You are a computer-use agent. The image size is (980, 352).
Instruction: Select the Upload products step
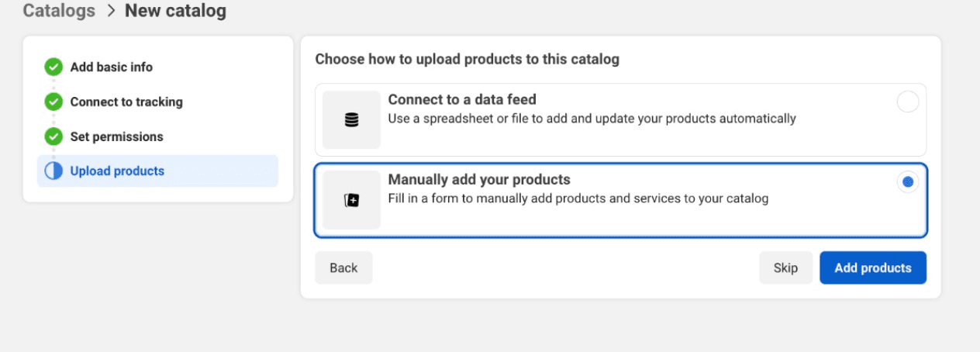117,171
